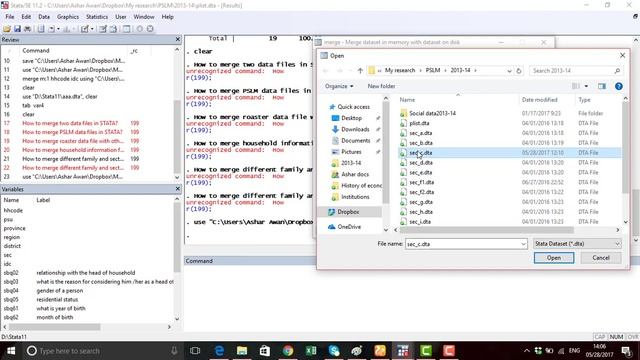
Task: Open the Edit menu
Action: coord(26,17)
